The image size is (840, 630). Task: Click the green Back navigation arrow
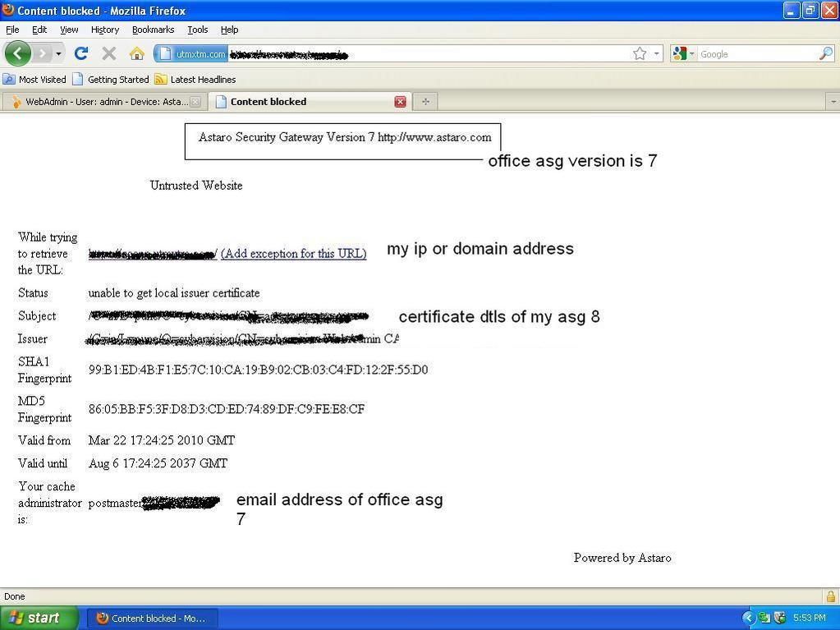pos(17,53)
